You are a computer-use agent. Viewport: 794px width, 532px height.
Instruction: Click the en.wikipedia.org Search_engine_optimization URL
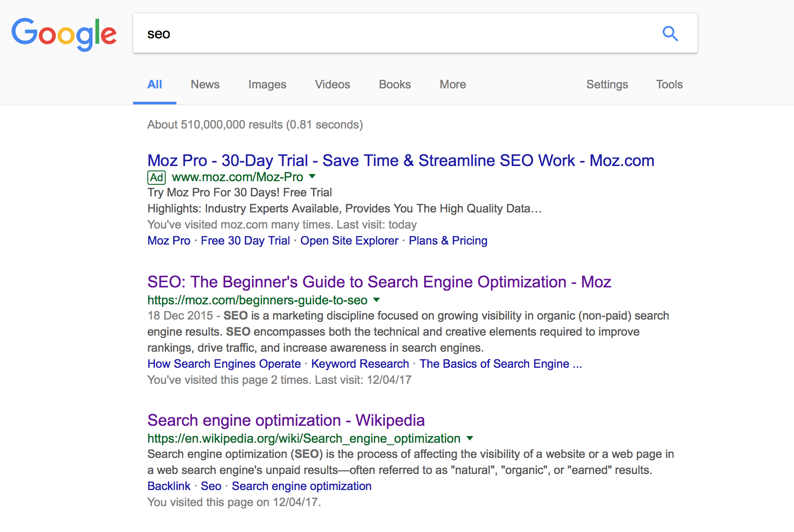pyautogui.click(x=304, y=439)
